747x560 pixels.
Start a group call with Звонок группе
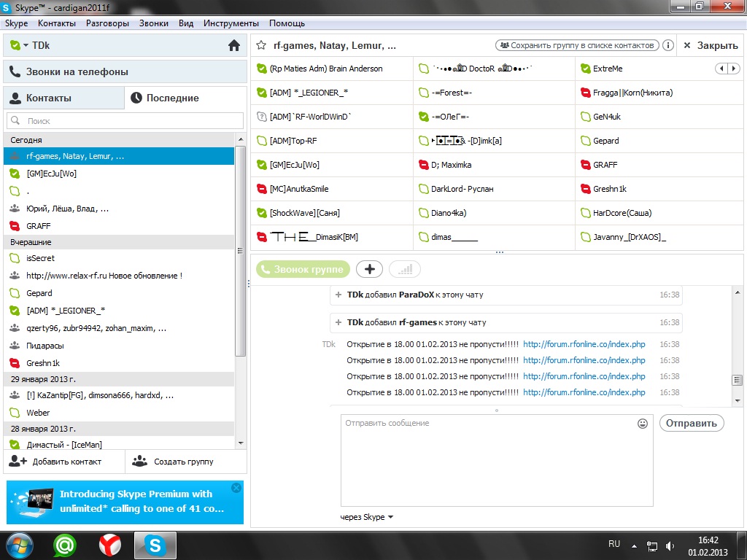point(303,269)
